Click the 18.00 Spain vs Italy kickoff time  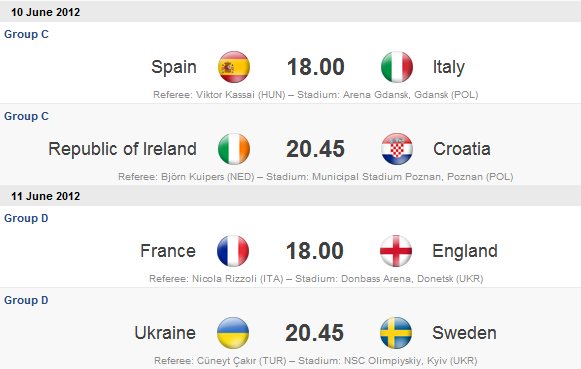pyautogui.click(x=316, y=67)
